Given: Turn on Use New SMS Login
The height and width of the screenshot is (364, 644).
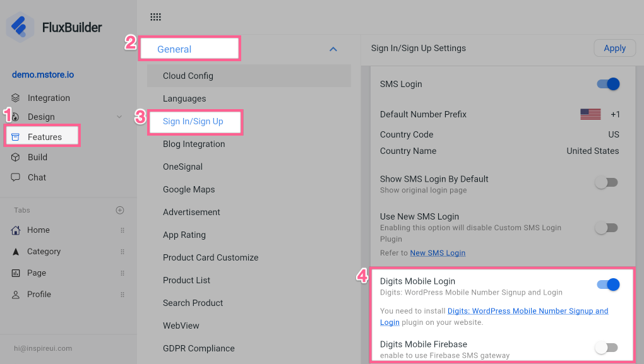Looking at the screenshot, I should pos(607,228).
